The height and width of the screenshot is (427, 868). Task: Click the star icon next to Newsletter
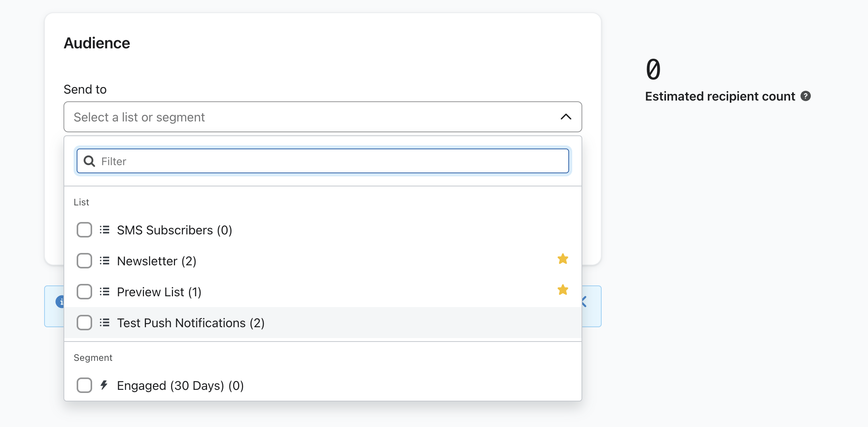click(563, 259)
